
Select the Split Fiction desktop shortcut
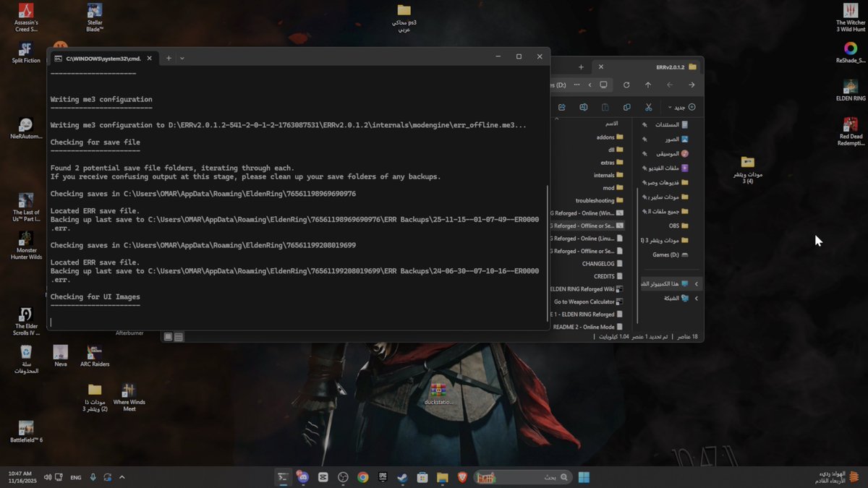coord(26,53)
